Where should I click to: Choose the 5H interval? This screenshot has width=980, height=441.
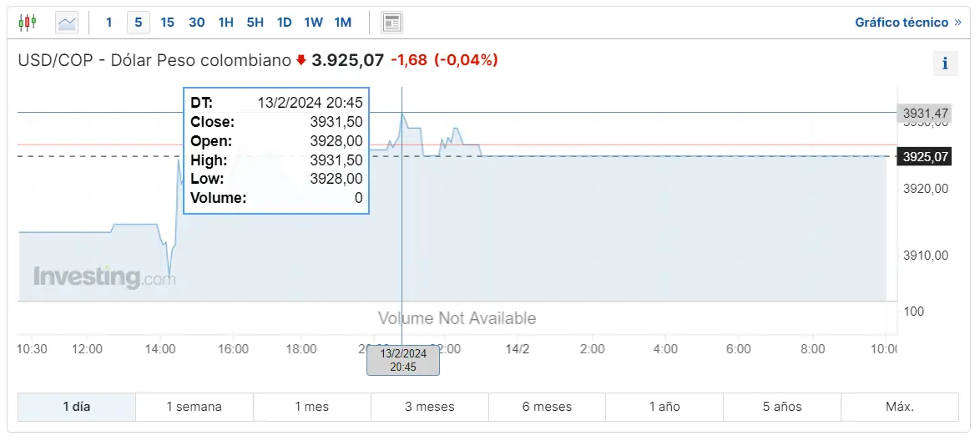pyautogui.click(x=255, y=23)
